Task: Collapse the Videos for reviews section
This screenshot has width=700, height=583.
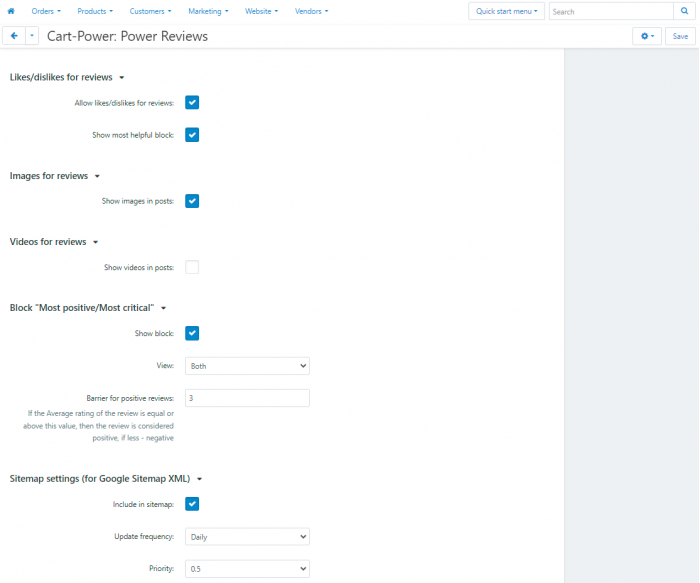Action: (x=54, y=242)
